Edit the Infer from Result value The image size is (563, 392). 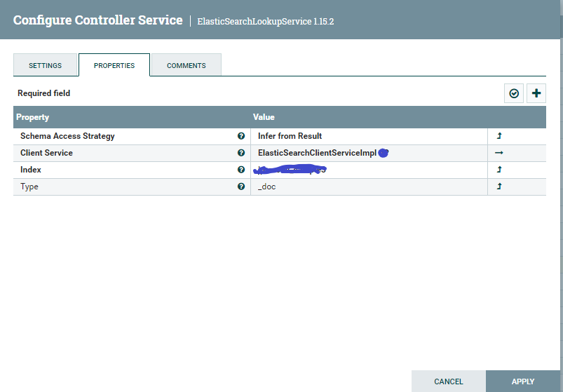[369, 136]
